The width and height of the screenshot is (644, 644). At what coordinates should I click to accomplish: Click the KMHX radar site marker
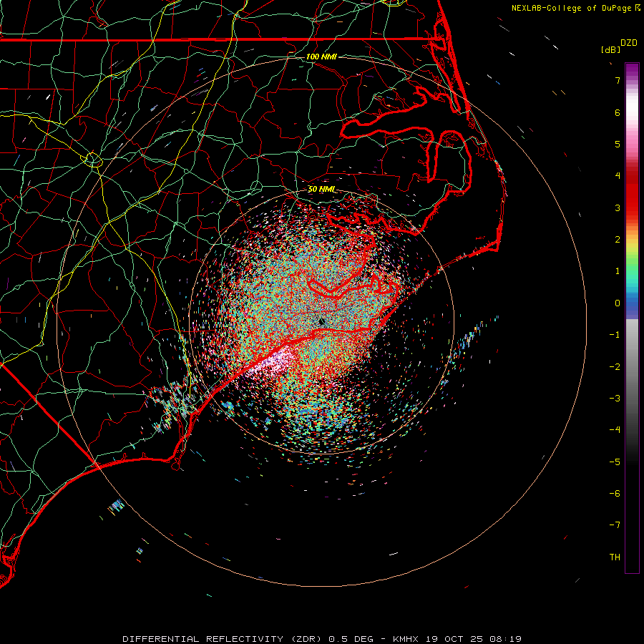coord(321,321)
